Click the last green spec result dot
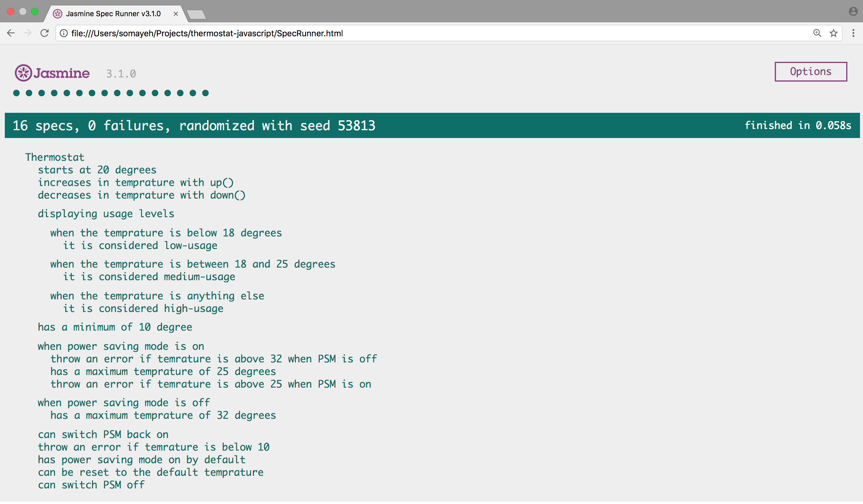The image size is (863, 504). (x=205, y=93)
